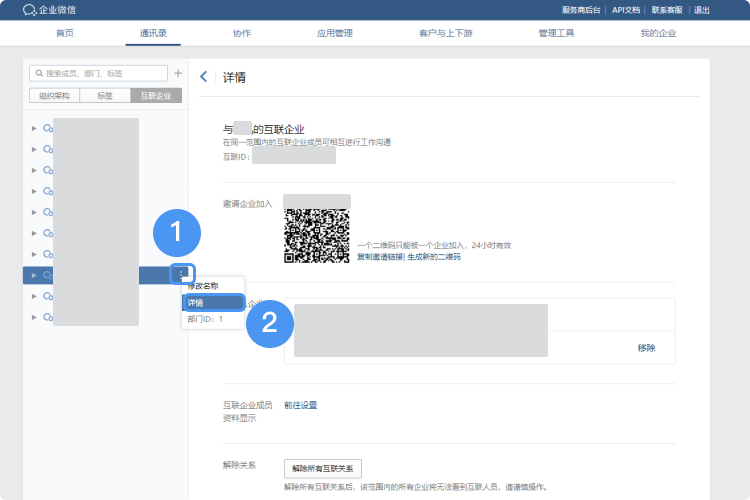This screenshot has height=500, width=750.
Task: Expand the seventh enterprise tree row
Action: pyautogui.click(x=34, y=254)
